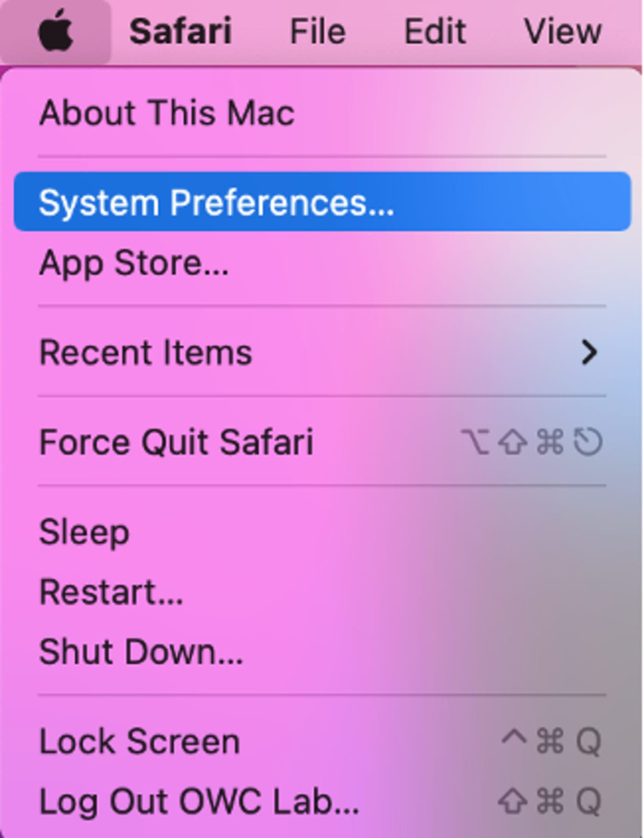Click Control-Command-Q shortcut beside Lock Screen
Screen dimensions: 644x838
point(551,741)
